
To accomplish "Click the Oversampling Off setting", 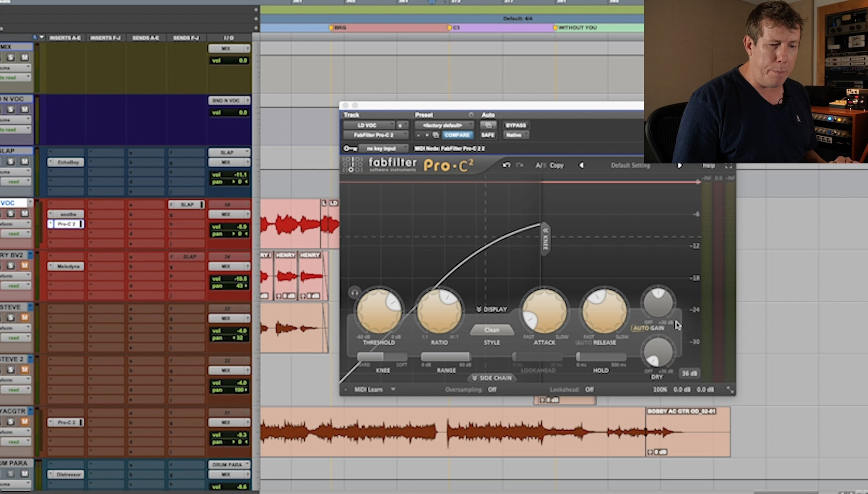I will [492, 390].
